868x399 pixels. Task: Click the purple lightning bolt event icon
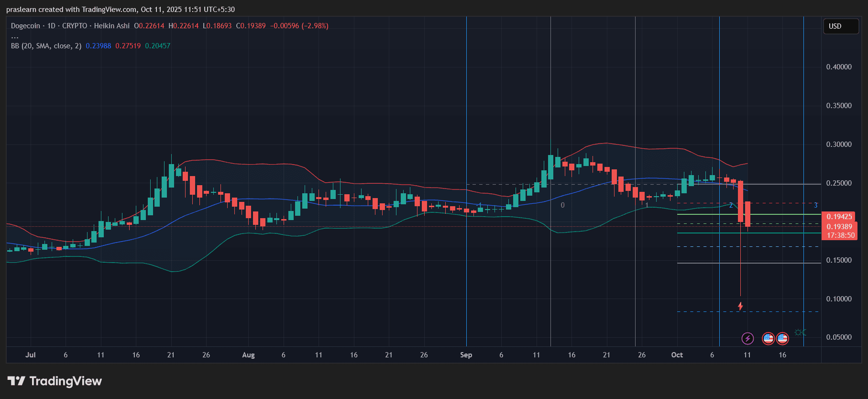click(x=747, y=339)
